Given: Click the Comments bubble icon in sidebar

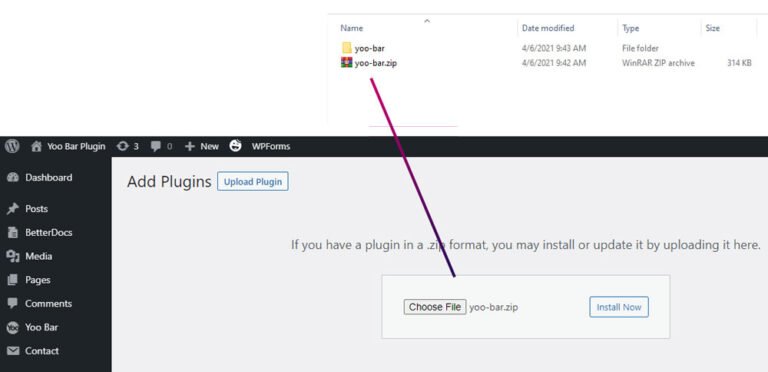Looking at the screenshot, I should pyautogui.click(x=13, y=303).
